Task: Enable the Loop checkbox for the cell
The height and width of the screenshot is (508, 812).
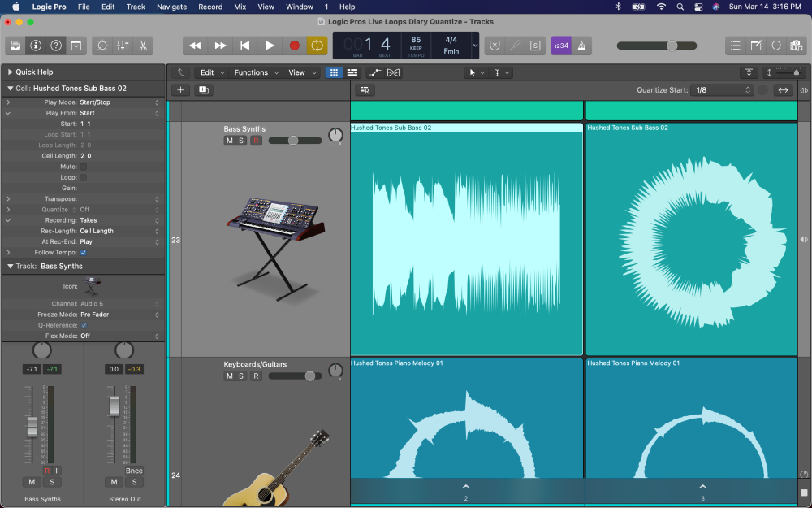Action: [83, 177]
